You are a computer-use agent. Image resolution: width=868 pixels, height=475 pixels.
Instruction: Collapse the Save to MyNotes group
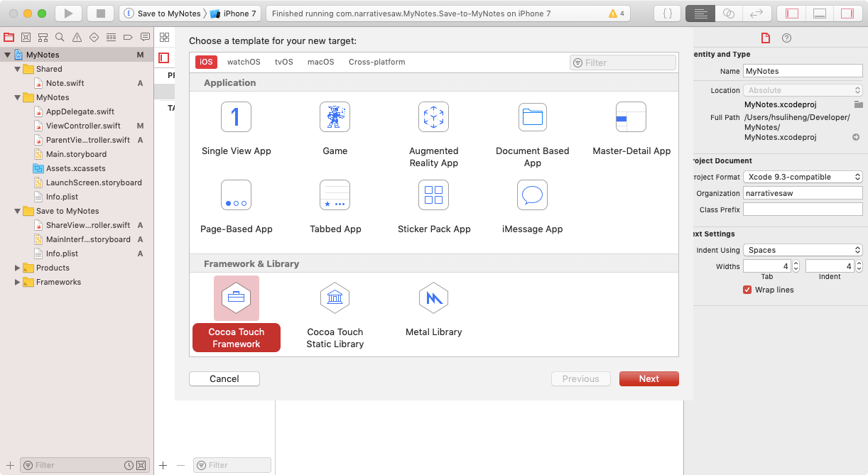18,211
